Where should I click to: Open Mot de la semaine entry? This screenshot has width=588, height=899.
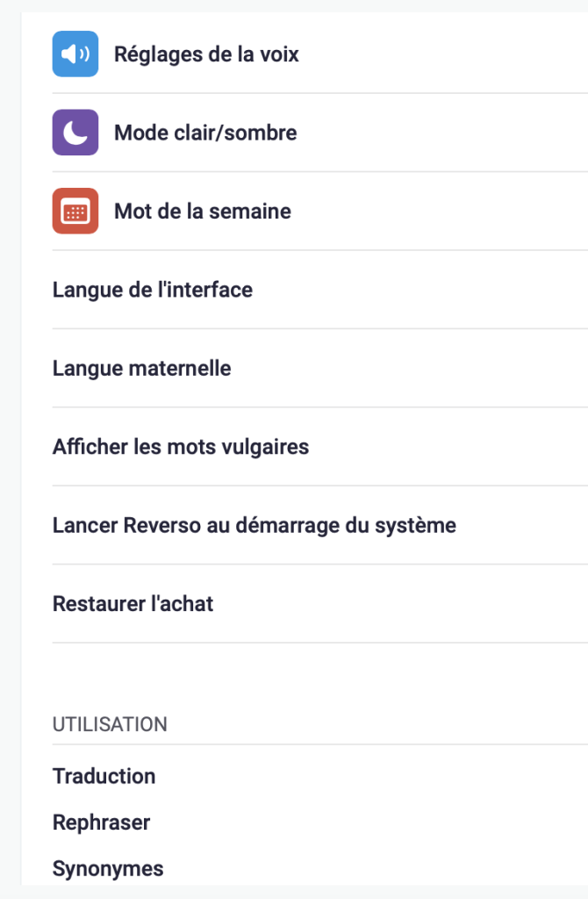(x=203, y=212)
